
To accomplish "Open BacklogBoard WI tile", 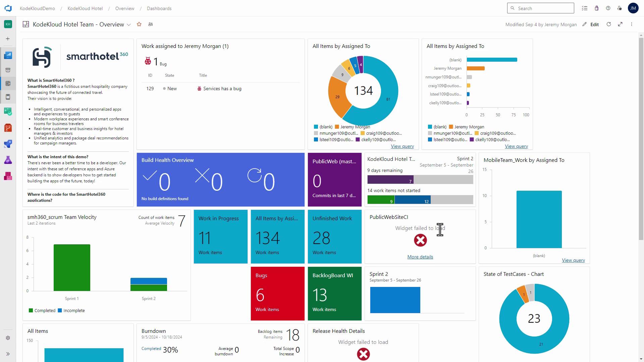I will pos(335,294).
